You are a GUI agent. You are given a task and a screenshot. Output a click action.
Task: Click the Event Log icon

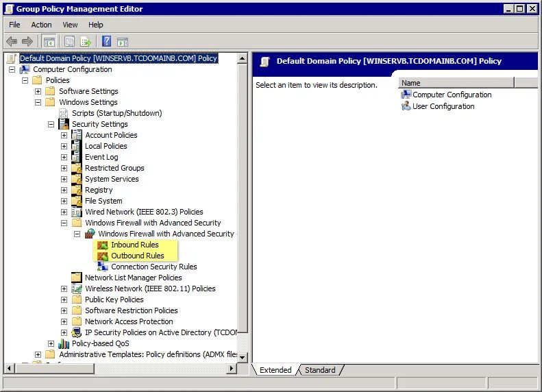[76, 157]
